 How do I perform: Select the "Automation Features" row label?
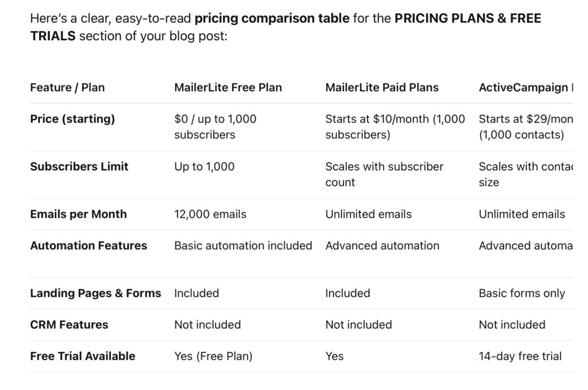pyautogui.click(x=88, y=246)
